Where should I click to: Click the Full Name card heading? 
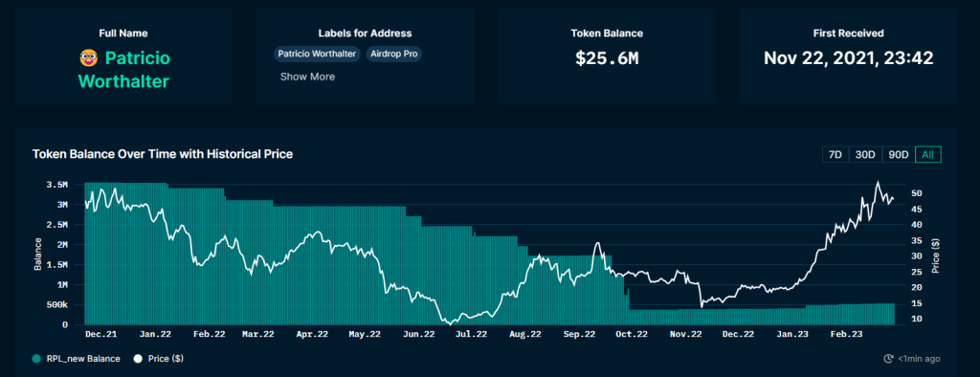(123, 33)
